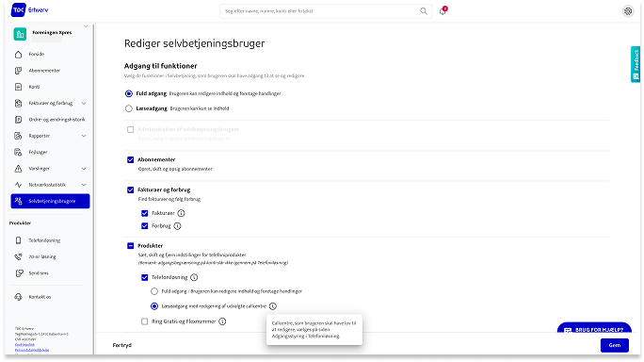The height and width of the screenshot is (362, 644).
Task: Open the Cookiepolitik footer link
Action: [x=24, y=345]
